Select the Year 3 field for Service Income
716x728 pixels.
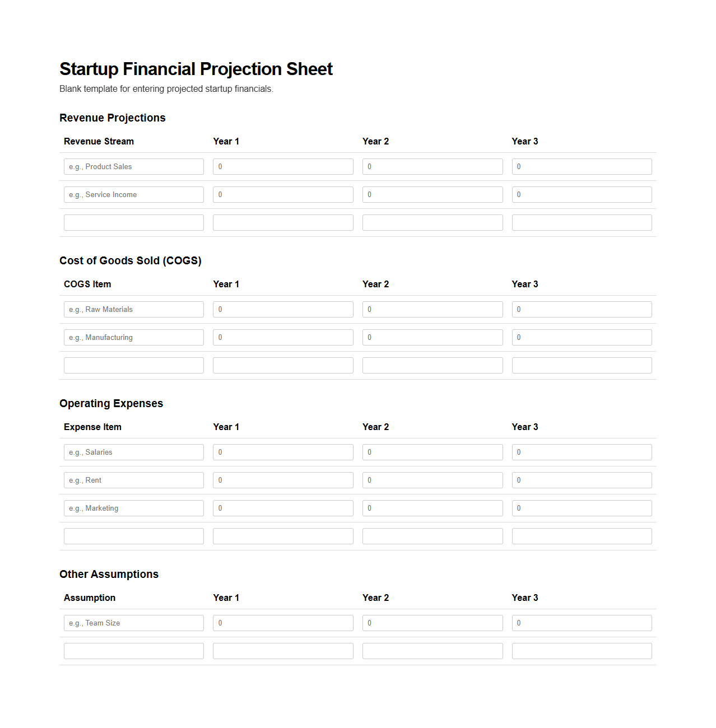click(x=582, y=194)
